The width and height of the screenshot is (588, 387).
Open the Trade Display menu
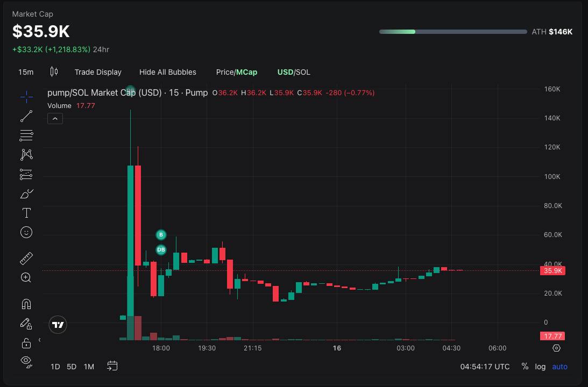[x=98, y=72]
